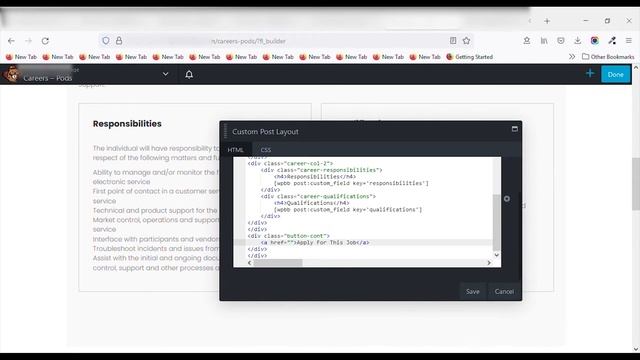Open the Other Bookmarks folder

click(x=608, y=57)
